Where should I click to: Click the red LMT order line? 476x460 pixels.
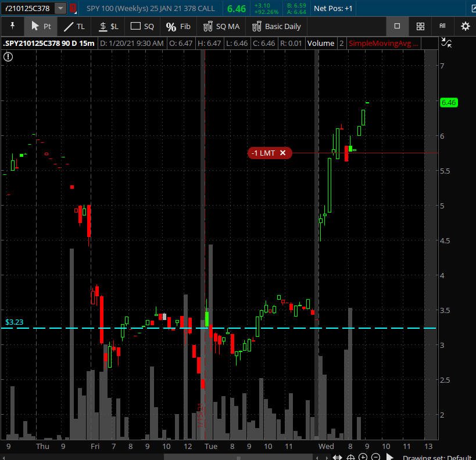364,153
